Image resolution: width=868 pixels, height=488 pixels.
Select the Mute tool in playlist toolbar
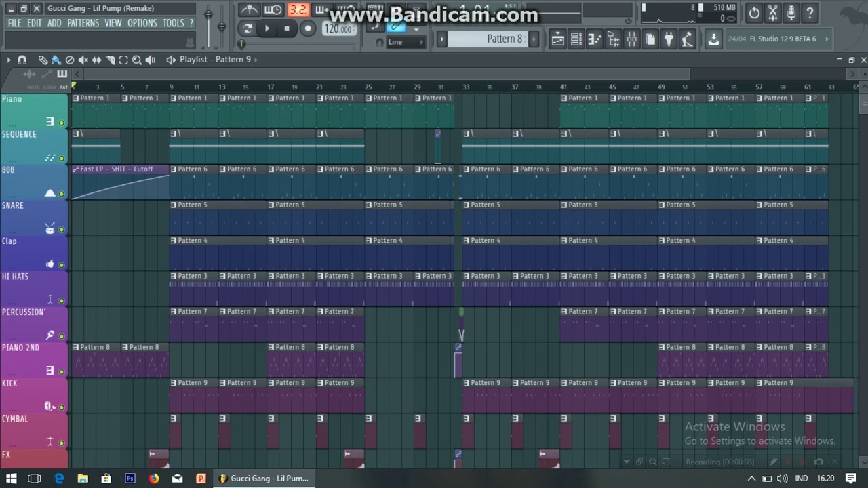83,60
